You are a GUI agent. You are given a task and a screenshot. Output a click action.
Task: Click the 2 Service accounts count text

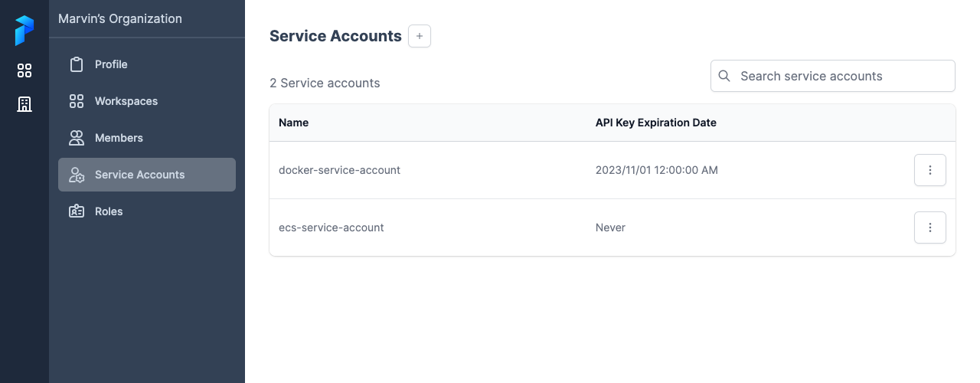click(x=325, y=83)
